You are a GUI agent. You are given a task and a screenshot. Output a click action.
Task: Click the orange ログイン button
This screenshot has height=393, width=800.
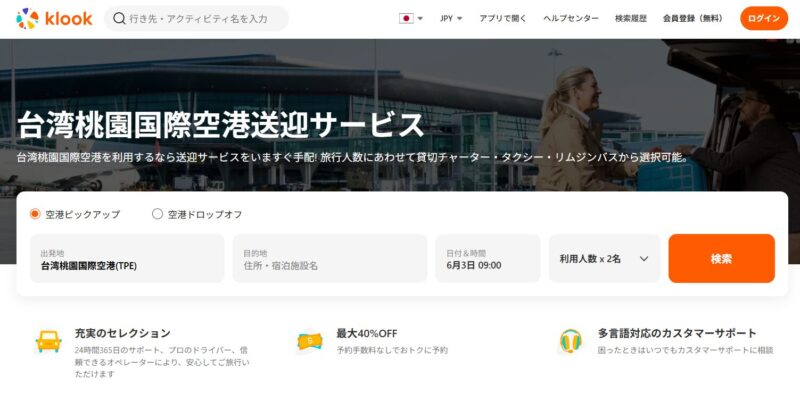pos(764,18)
